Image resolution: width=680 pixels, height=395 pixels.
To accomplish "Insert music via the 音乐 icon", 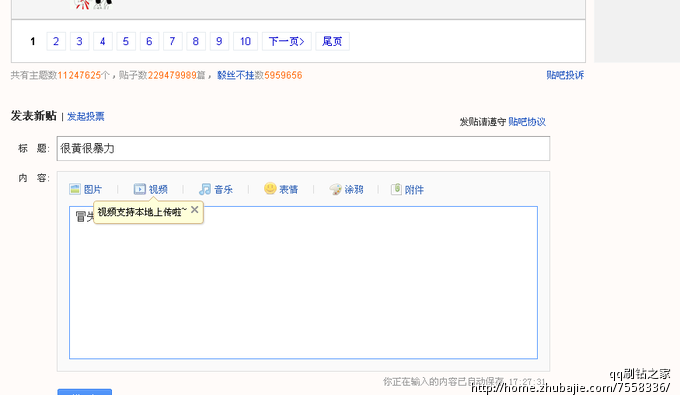I will (x=216, y=189).
